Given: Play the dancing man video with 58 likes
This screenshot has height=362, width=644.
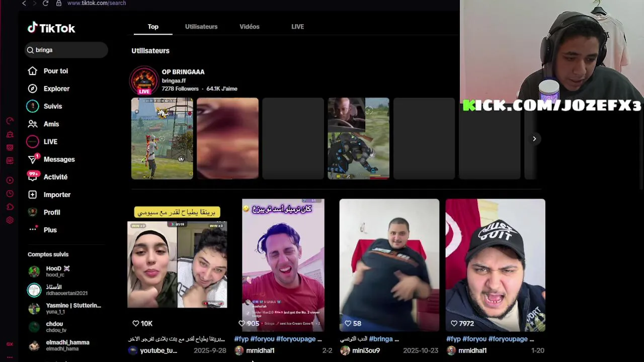Looking at the screenshot, I should (x=389, y=265).
